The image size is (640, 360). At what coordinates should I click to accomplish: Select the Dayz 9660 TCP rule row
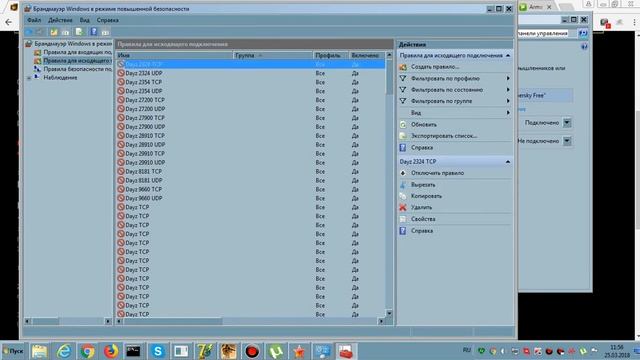(250, 189)
